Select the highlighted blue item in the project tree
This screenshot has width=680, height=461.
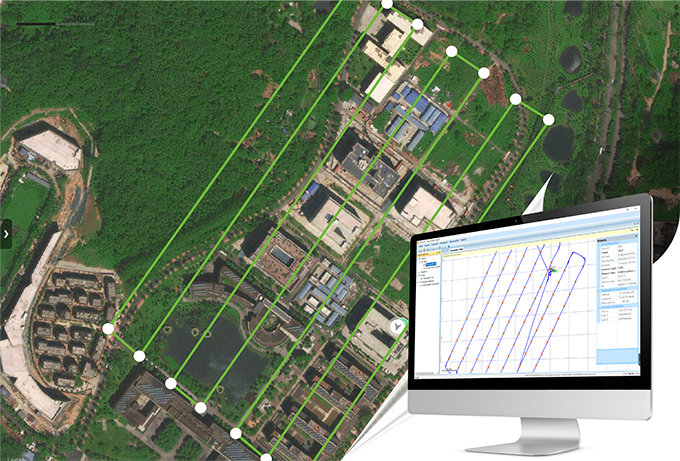tap(431, 264)
